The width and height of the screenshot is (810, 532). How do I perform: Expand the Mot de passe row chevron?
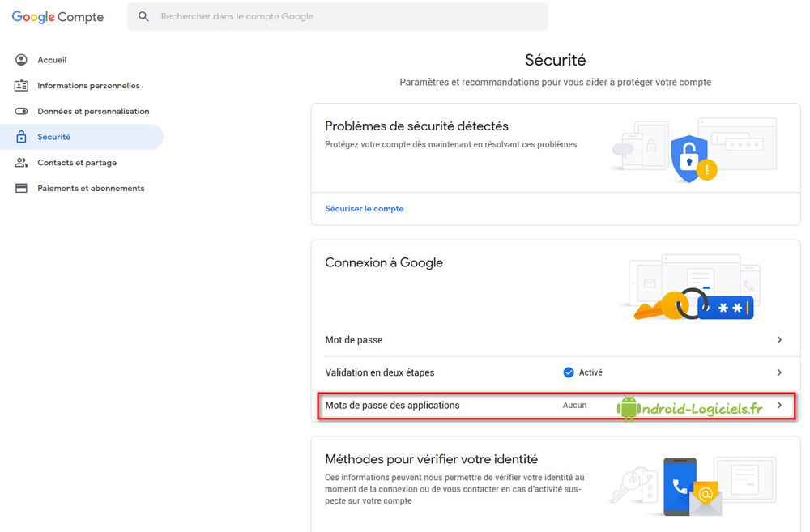(x=779, y=340)
